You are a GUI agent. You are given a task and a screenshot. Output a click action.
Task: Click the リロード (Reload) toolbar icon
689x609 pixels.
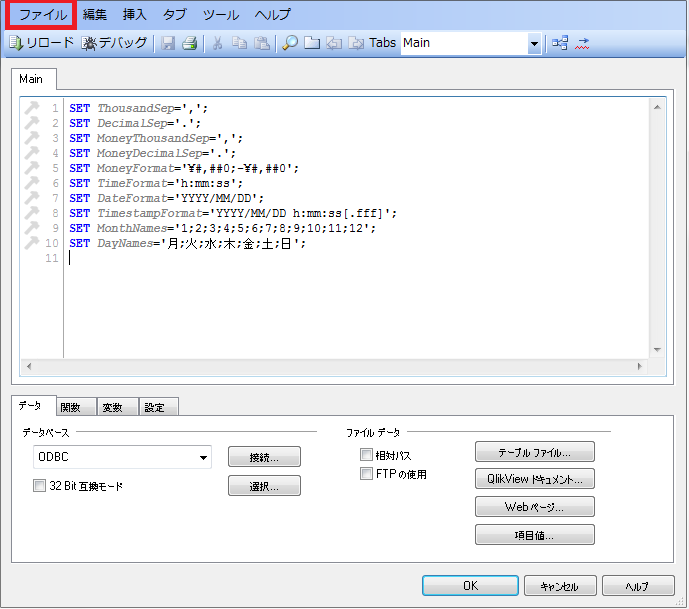point(41,43)
